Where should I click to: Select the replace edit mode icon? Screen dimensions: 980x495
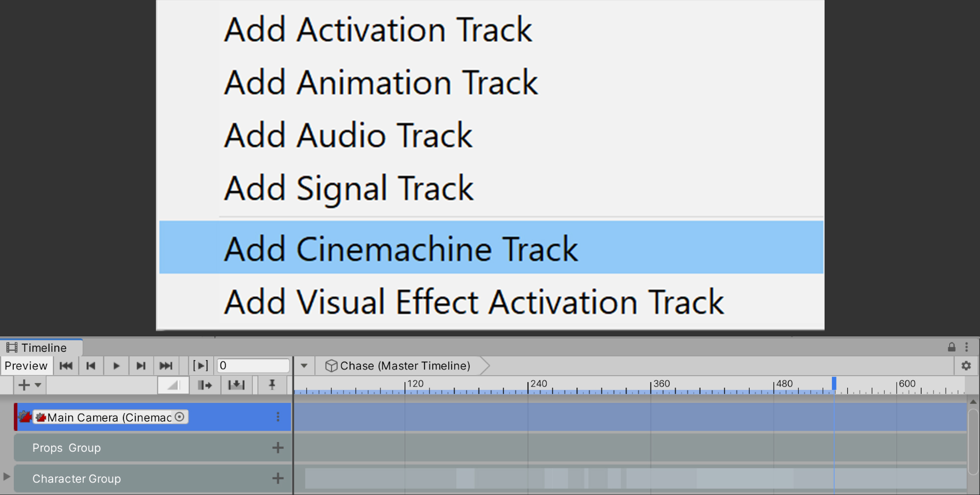click(236, 385)
